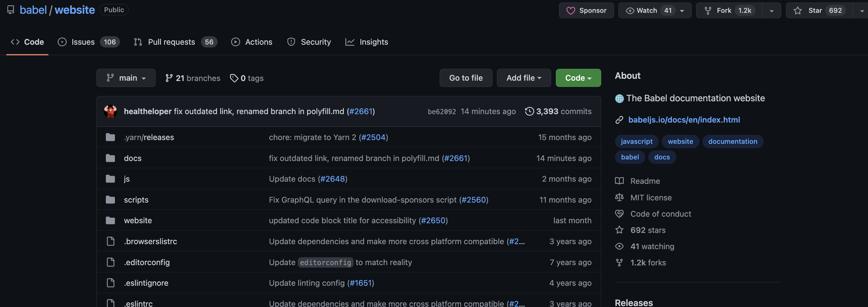
Task: Open the js folder
Action: coord(127,179)
